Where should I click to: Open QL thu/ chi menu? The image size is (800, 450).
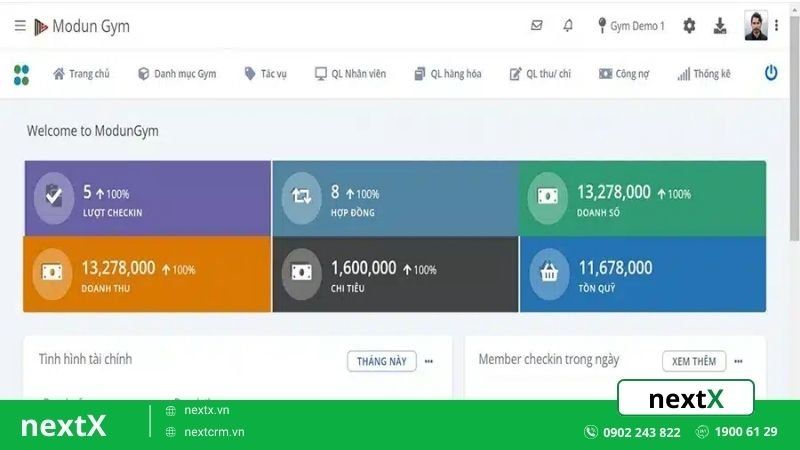(540, 74)
